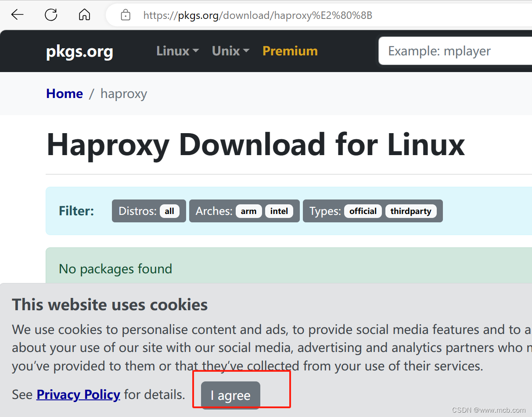Open the Linux distributions dropdown
532x417 pixels.
click(x=177, y=51)
